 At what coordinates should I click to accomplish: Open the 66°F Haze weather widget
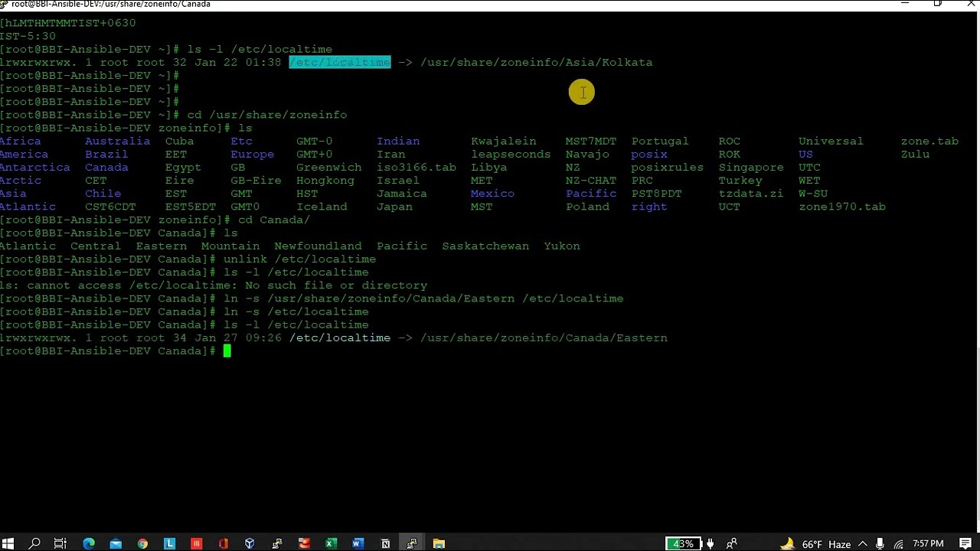[x=816, y=543]
